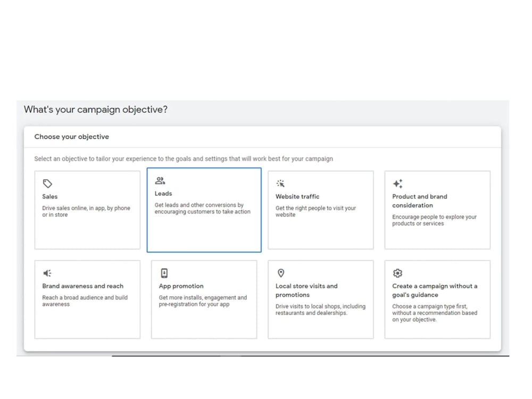The image size is (532, 399).
Task: Click the Brand awareness megaphone icon
Action: pos(47,273)
